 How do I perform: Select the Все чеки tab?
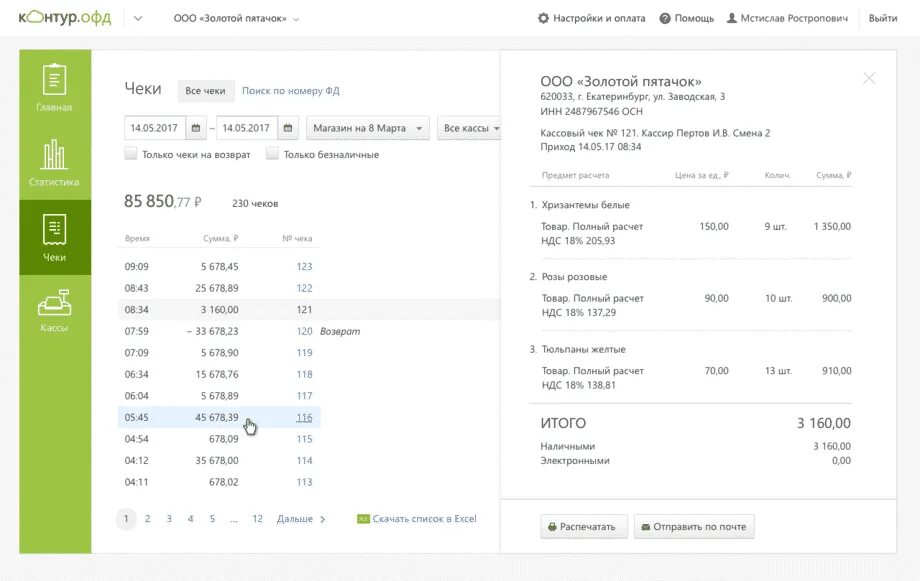(x=205, y=91)
